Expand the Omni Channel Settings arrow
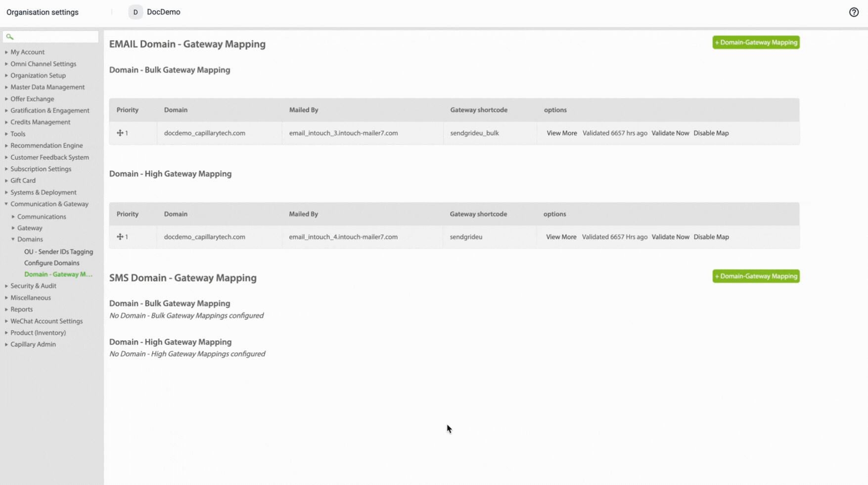Viewport: 868px width, 485px height. [x=6, y=64]
